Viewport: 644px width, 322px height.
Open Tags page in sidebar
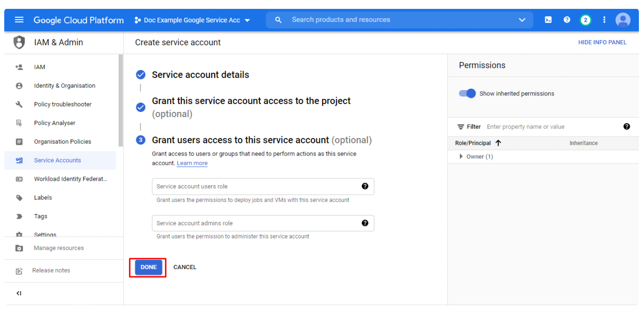click(x=41, y=216)
